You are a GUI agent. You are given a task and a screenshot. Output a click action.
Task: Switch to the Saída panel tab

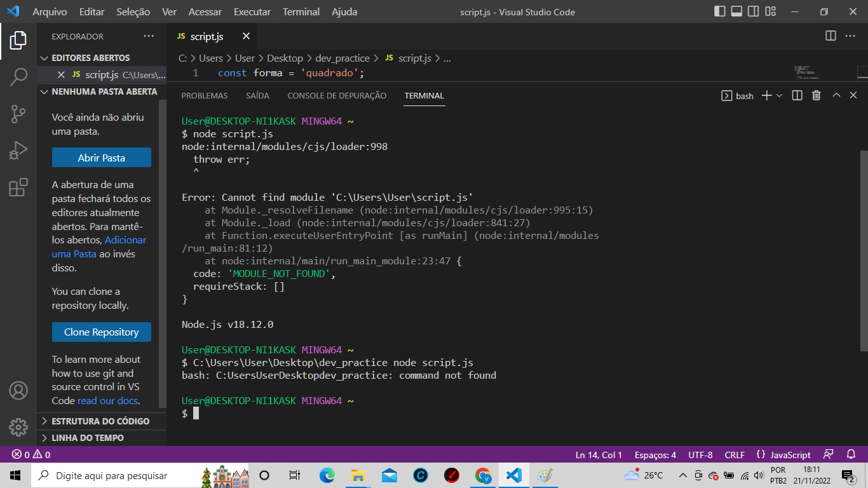[257, 96]
